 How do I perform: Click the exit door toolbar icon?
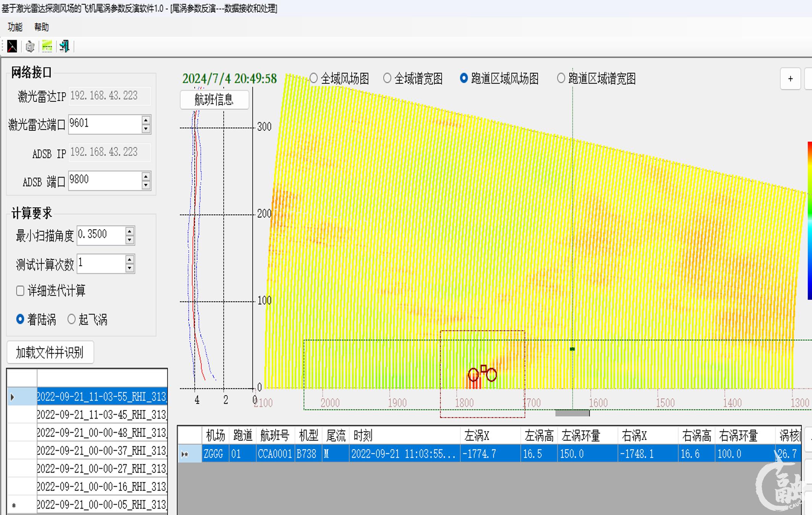[64, 47]
